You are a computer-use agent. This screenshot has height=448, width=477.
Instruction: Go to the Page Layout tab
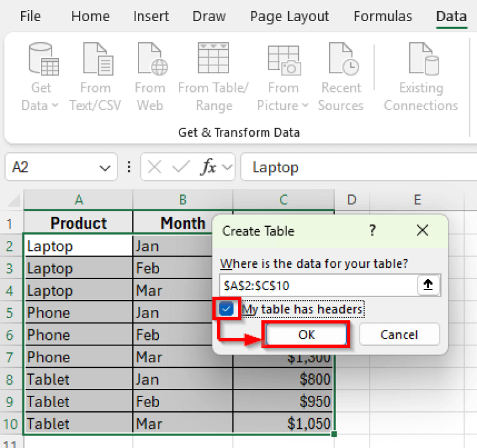point(289,17)
